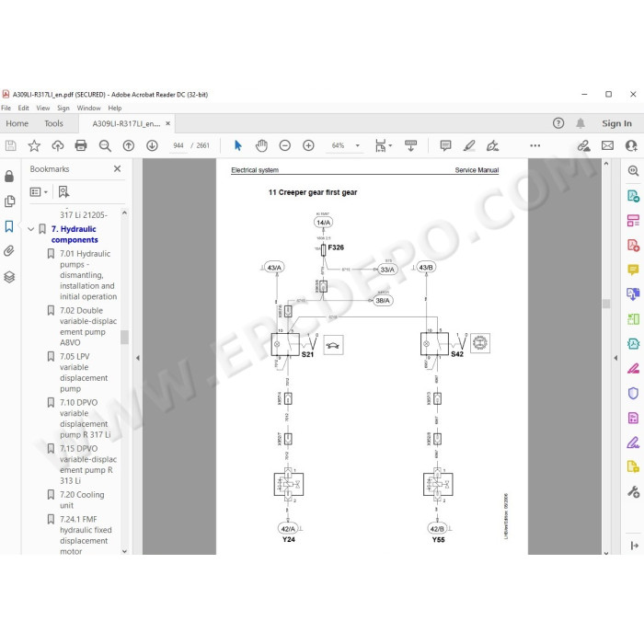
Task: Open bookmark 7.24.1 FMF hydraulic motor
Action: click(86, 535)
